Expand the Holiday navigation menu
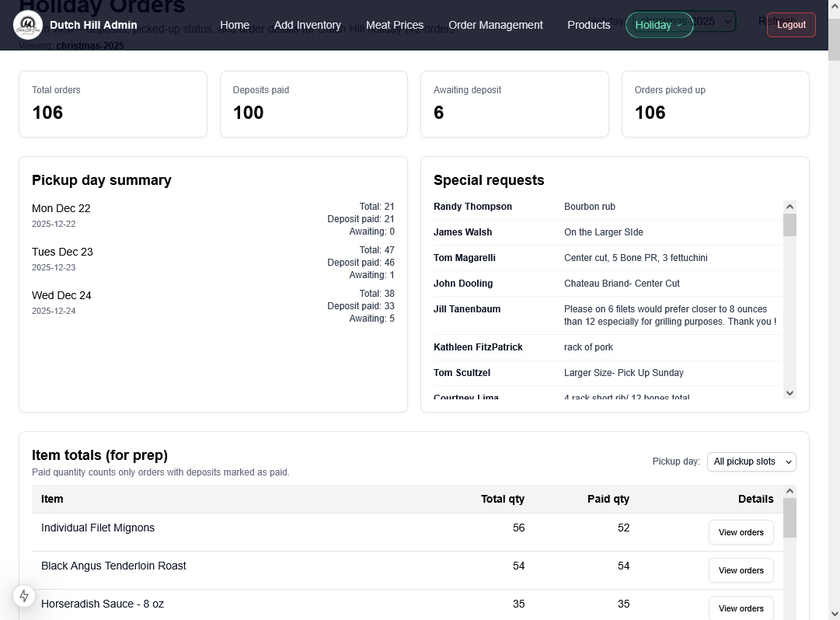 [x=658, y=25]
